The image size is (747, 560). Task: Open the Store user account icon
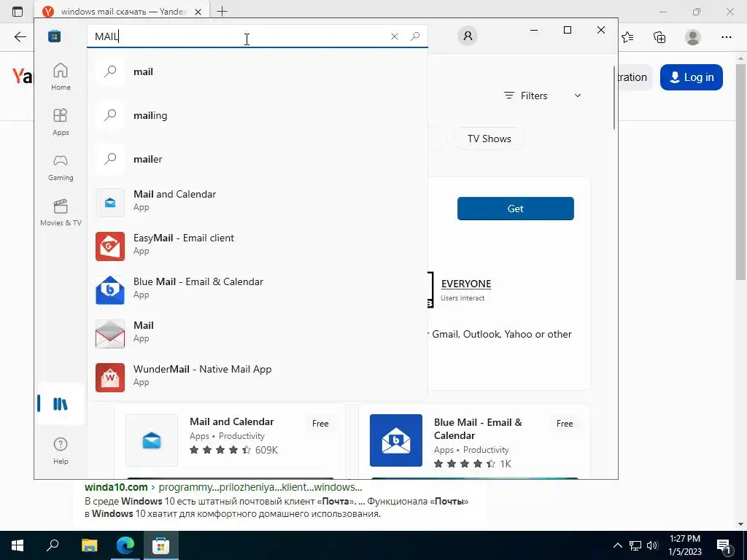pos(468,36)
